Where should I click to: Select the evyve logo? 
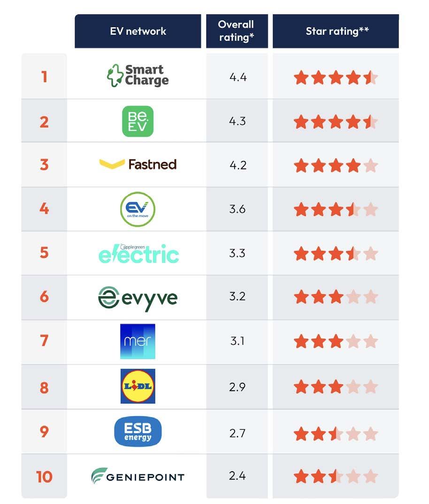(x=138, y=298)
